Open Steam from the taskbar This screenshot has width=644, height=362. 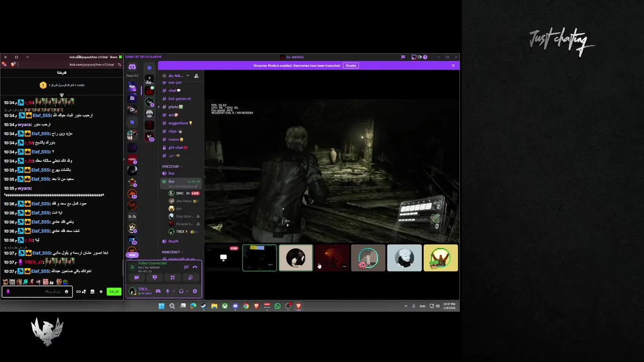pyautogui.click(x=204, y=306)
